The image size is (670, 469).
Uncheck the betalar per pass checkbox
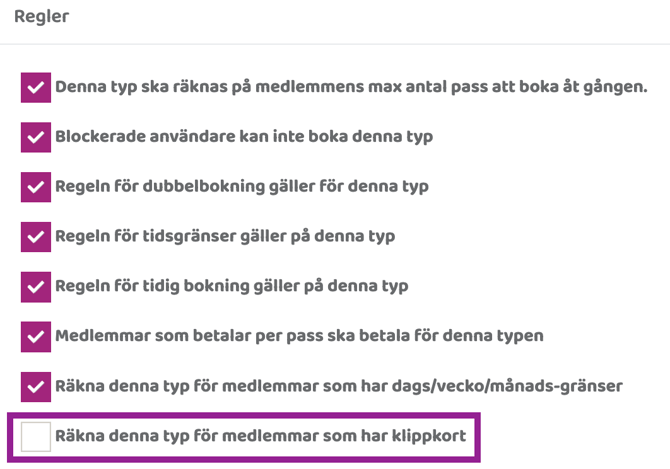tap(36, 336)
